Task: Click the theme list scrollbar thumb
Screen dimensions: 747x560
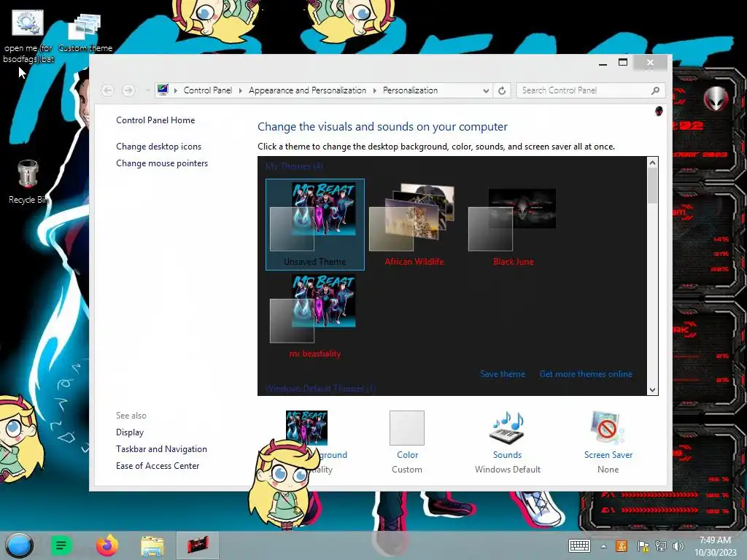Action: (x=653, y=185)
